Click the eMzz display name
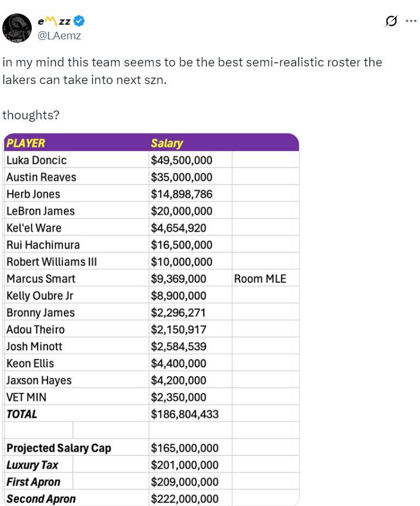 coord(54,21)
